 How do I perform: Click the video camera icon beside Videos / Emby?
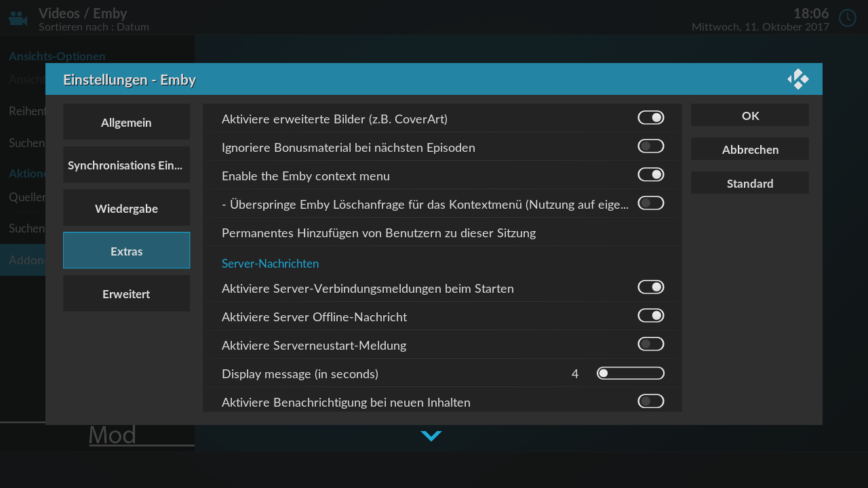(18, 18)
